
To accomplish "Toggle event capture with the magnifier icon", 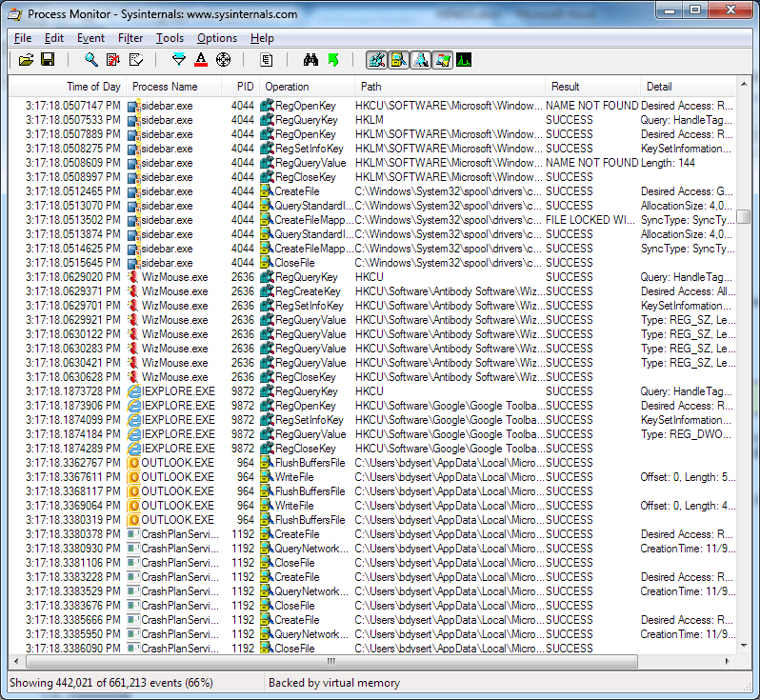I will (x=90, y=60).
